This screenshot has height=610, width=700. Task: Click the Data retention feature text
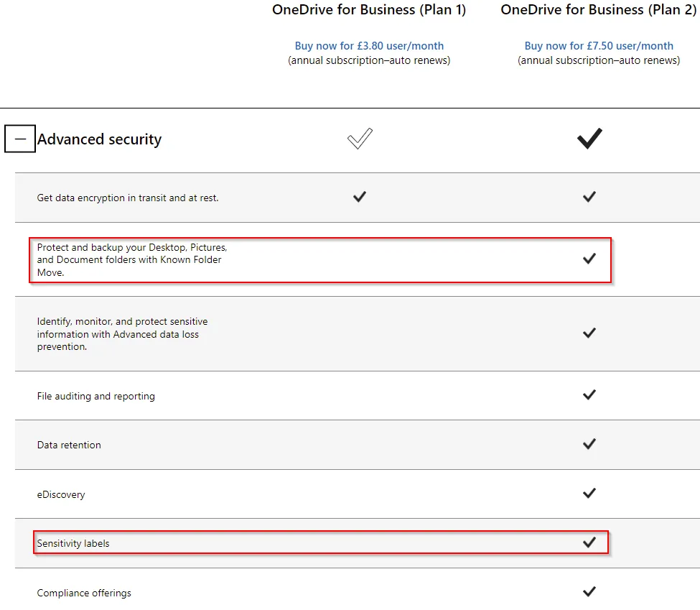point(69,445)
